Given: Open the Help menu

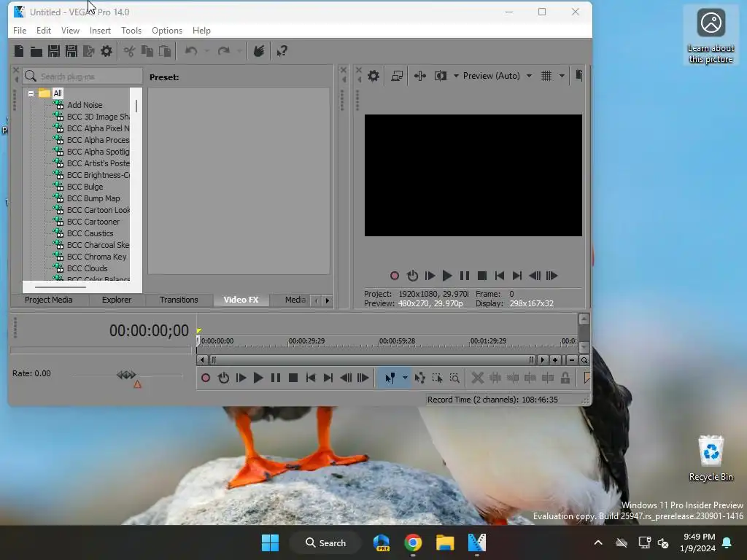Looking at the screenshot, I should click(201, 31).
